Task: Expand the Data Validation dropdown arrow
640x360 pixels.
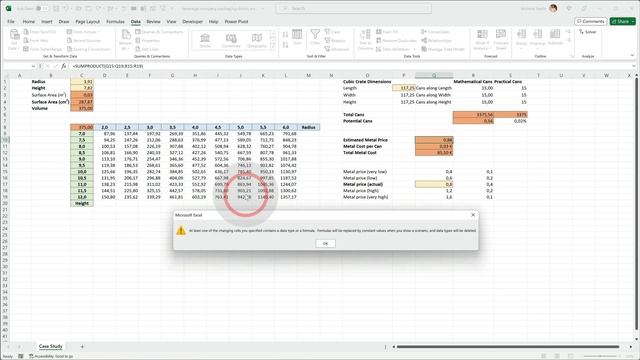Action: pyautogui.click(x=415, y=49)
